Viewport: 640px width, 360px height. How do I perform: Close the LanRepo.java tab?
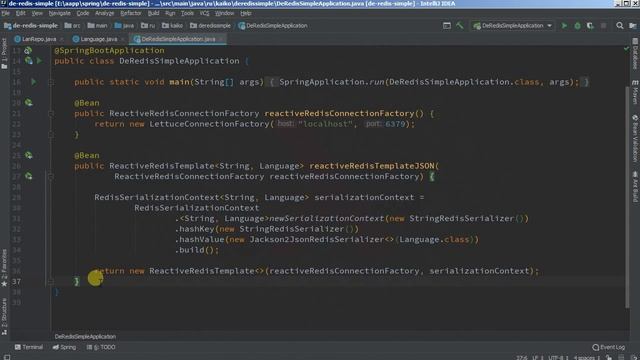click(x=62, y=39)
